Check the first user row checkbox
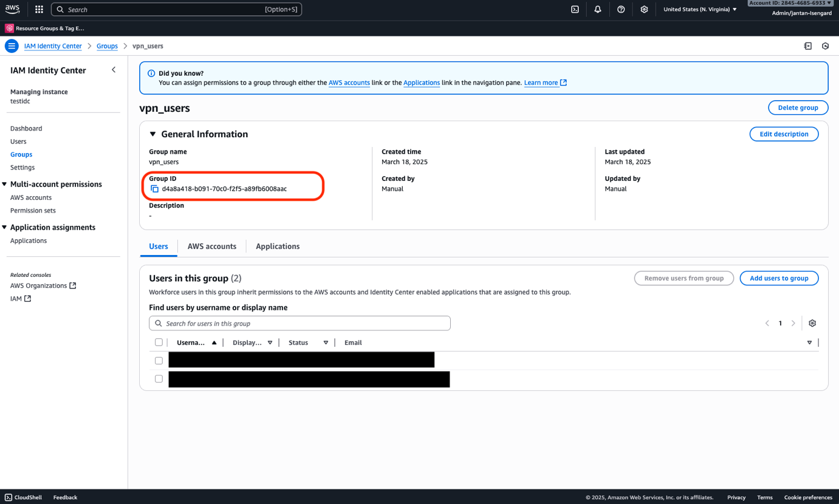 click(x=159, y=361)
